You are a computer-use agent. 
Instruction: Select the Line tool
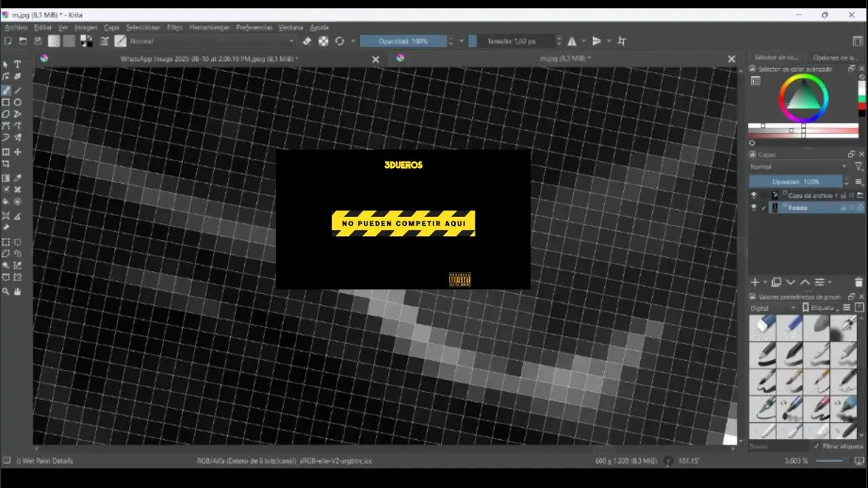18,90
